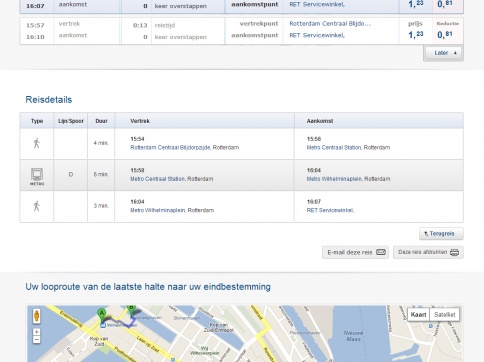Click the 3 min. duration cell
This screenshot has height=362, width=484.
[x=101, y=206]
